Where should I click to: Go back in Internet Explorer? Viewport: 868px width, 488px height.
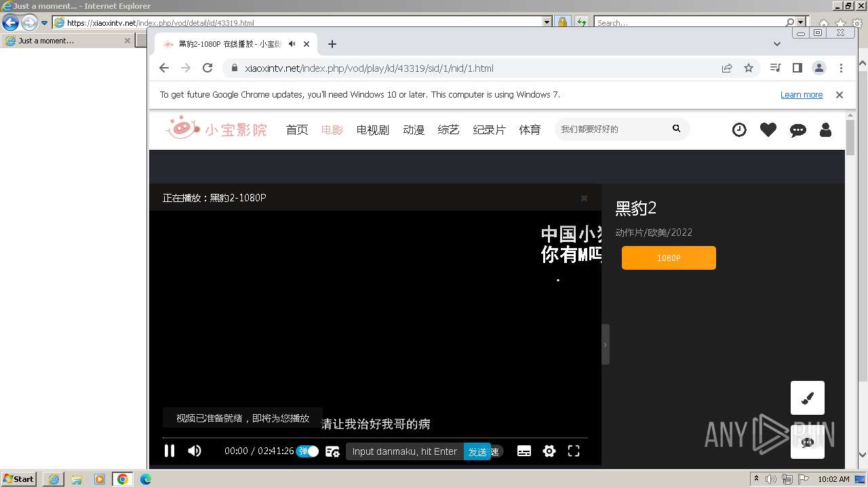[10, 22]
